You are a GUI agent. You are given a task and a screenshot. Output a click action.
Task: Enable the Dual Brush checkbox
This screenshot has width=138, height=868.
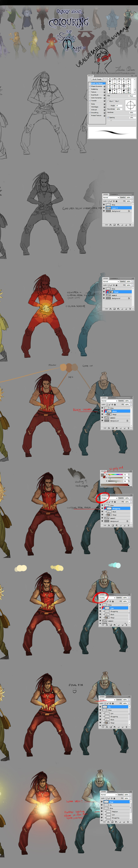coord(90,95)
